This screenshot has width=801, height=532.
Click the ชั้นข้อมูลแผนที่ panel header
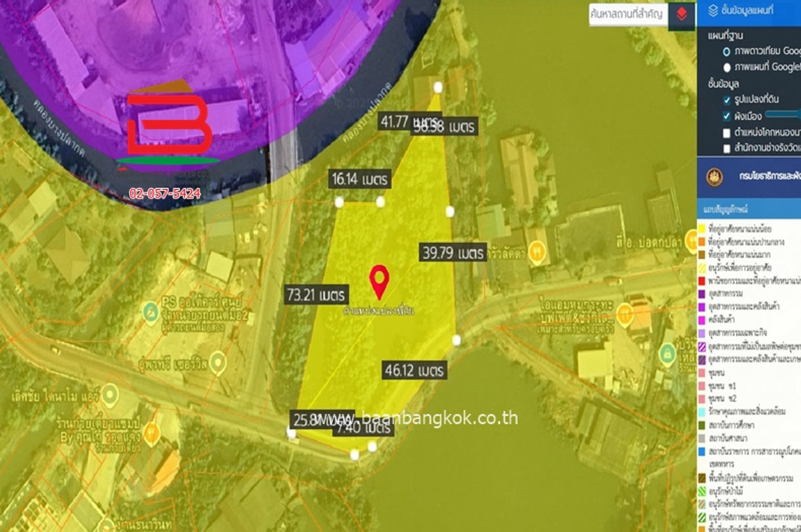click(x=751, y=11)
